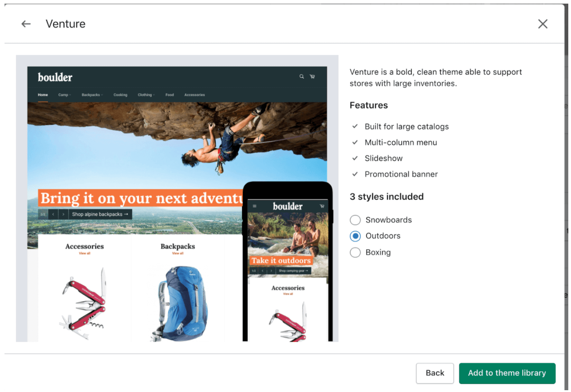This screenshot has height=392, width=571.
Task: Click the Multi-column menu feature text
Action: pos(401,142)
